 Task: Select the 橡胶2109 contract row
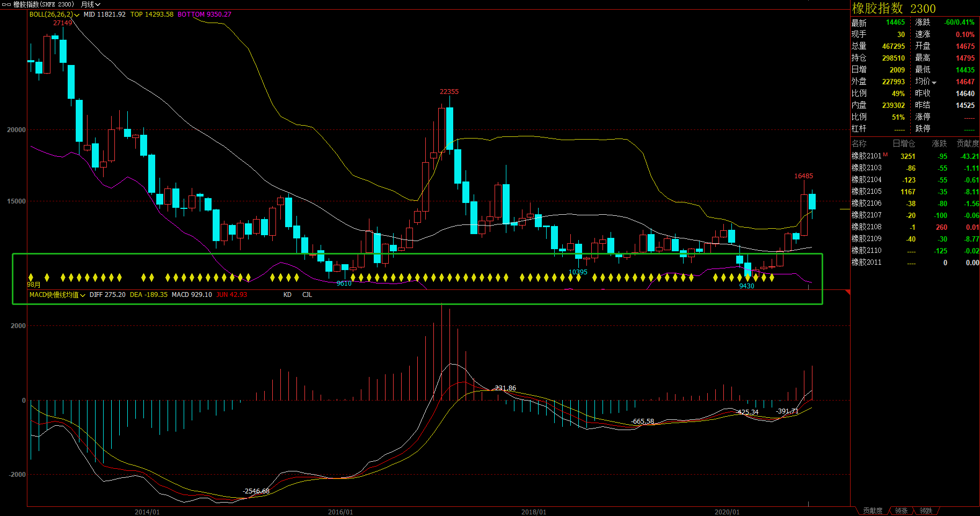(x=866, y=239)
